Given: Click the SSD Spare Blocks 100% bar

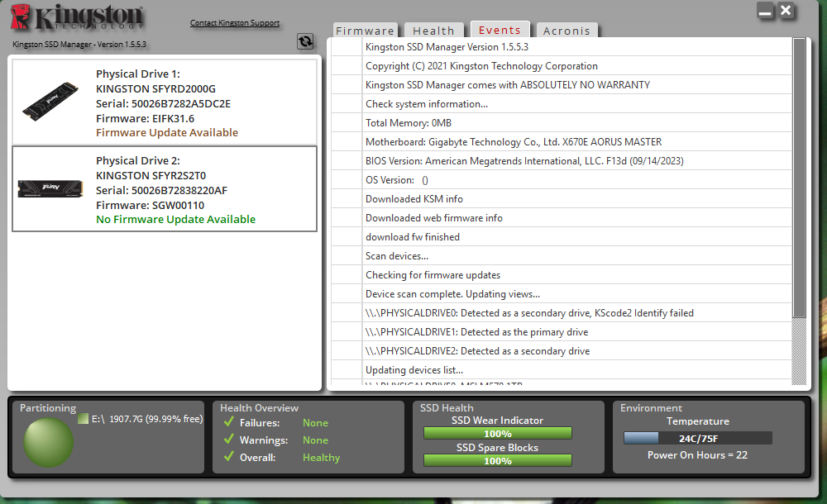Looking at the screenshot, I should (x=497, y=461).
